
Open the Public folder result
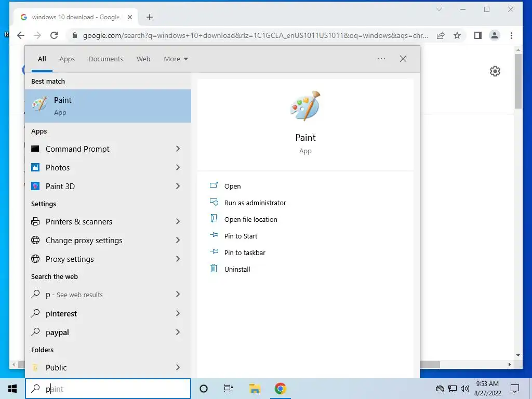pyautogui.click(x=108, y=367)
